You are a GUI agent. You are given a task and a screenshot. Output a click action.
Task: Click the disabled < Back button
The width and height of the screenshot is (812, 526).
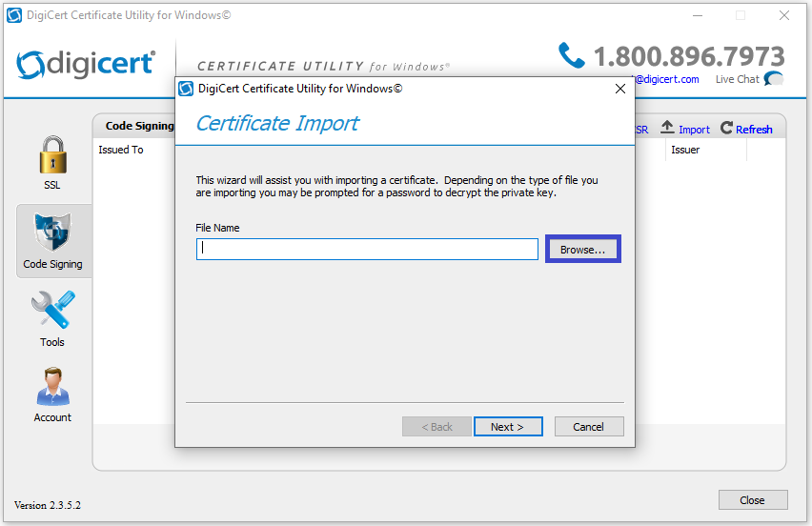click(x=436, y=427)
